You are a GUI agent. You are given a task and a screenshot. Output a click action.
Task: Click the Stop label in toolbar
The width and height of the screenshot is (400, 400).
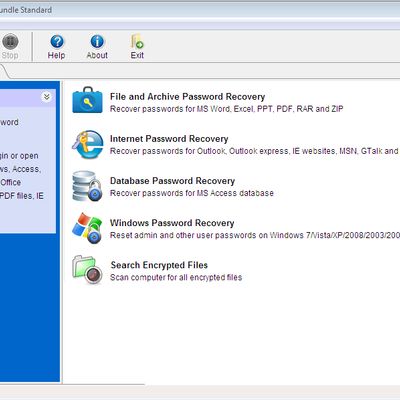(10, 55)
